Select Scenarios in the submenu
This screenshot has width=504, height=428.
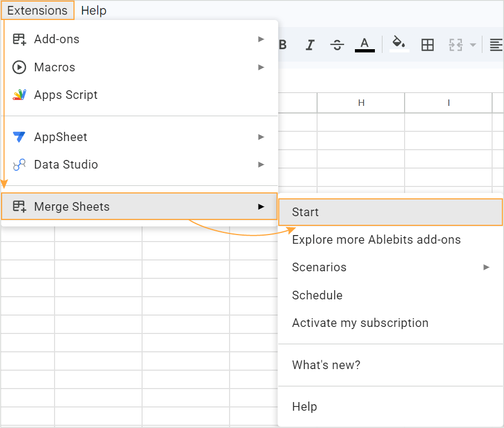coord(390,267)
